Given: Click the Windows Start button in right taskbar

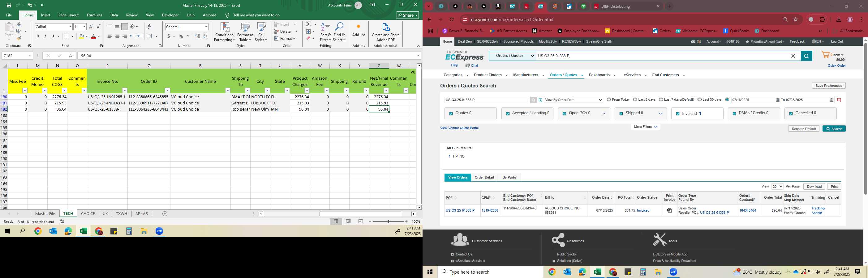Looking at the screenshot, I should tap(430, 272).
